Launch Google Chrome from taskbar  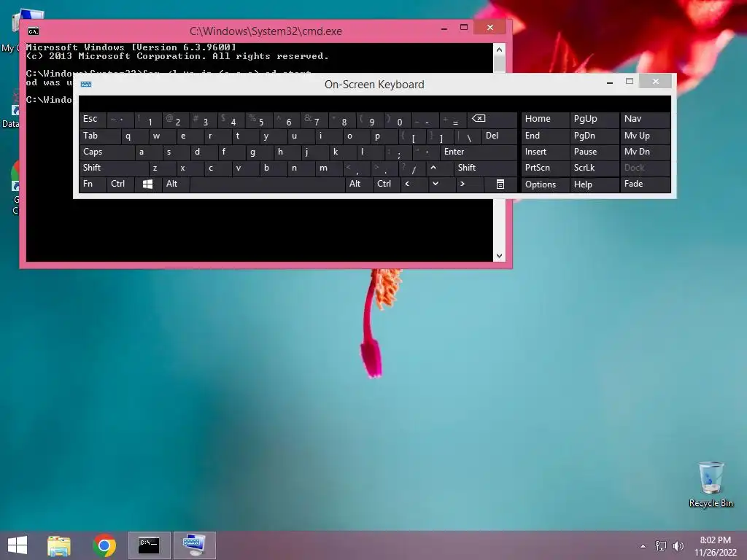coord(104,545)
